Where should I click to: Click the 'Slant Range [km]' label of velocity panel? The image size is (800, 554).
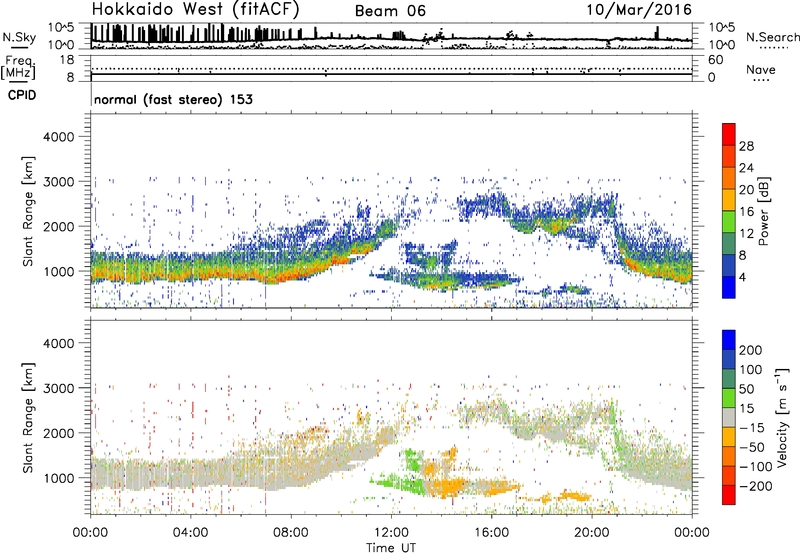pyautogui.click(x=28, y=418)
